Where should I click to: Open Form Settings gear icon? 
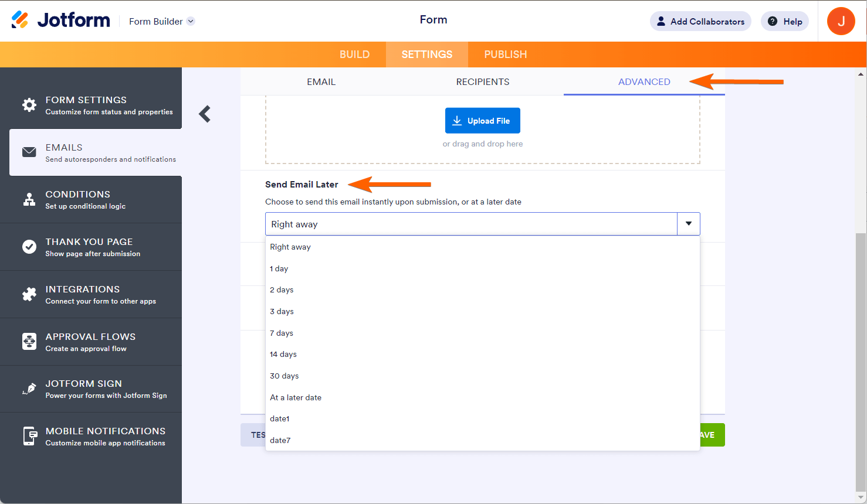[x=29, y=105]
